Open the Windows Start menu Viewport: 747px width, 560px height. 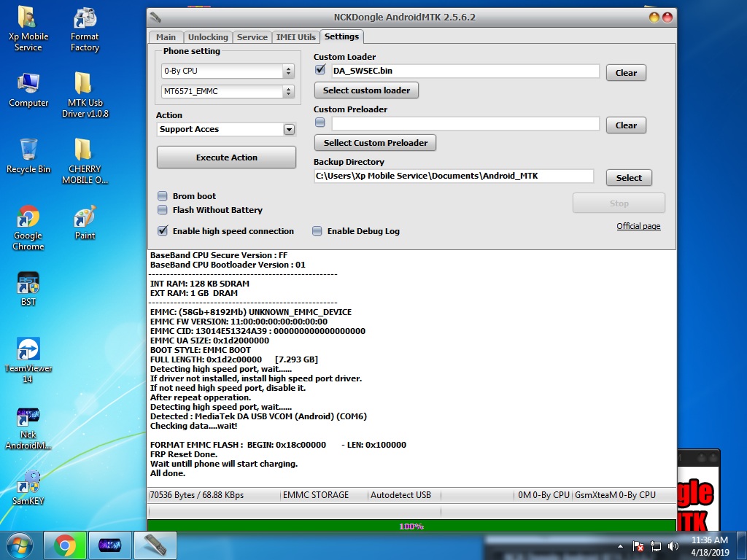coord(20,545)
